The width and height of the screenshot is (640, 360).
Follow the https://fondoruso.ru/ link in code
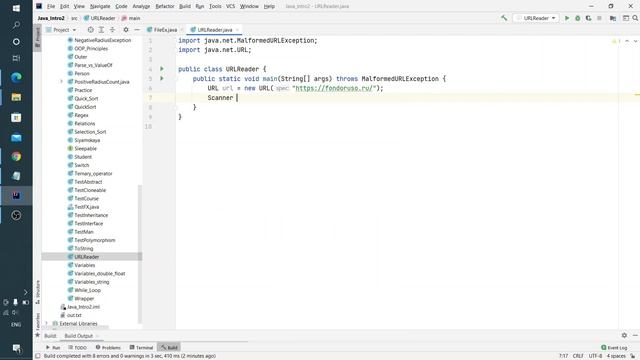[x=334, y=88]
